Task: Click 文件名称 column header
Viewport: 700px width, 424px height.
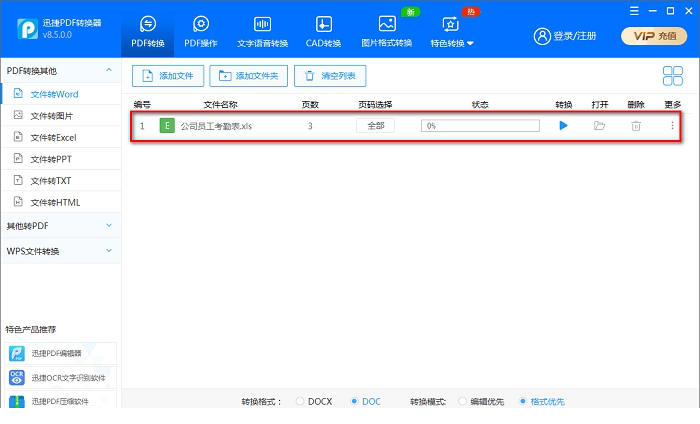Action: tap(221, 104)
